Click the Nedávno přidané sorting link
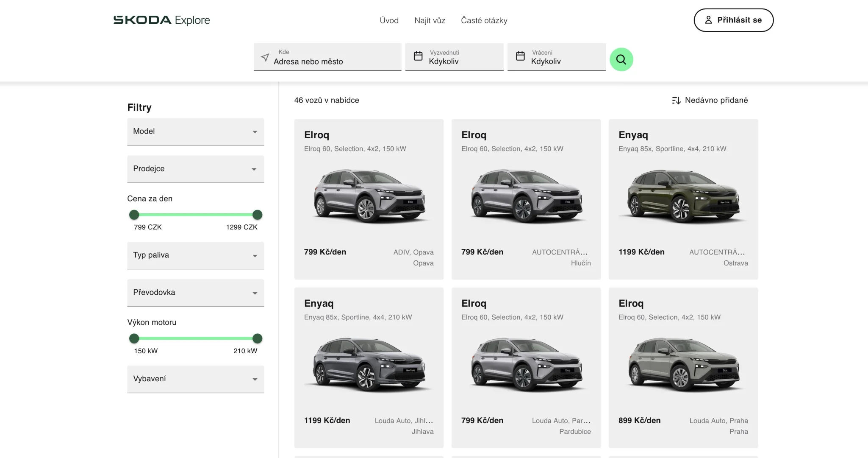Image resolution: width=868 pixels, height=458 pixels. click(x=716, y=101)
